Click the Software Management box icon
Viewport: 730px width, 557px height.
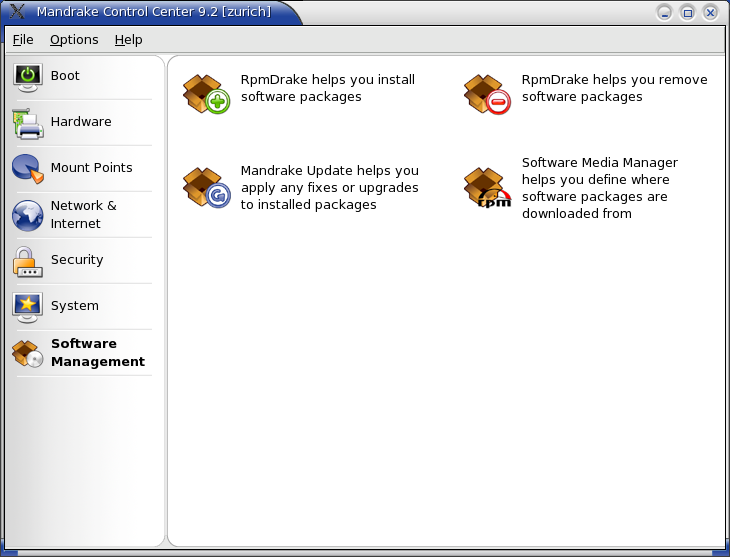tap(28, 353)
